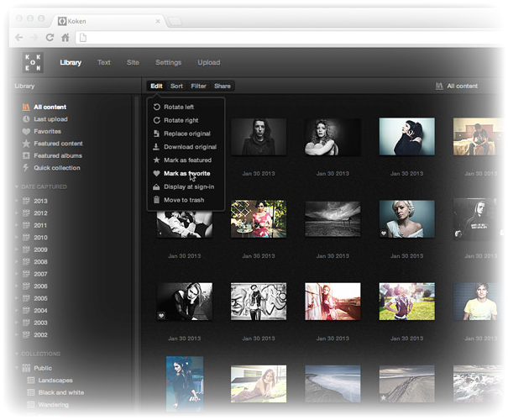Click the Last upload clock icon
508x420 pixels.
click(26, 119)
